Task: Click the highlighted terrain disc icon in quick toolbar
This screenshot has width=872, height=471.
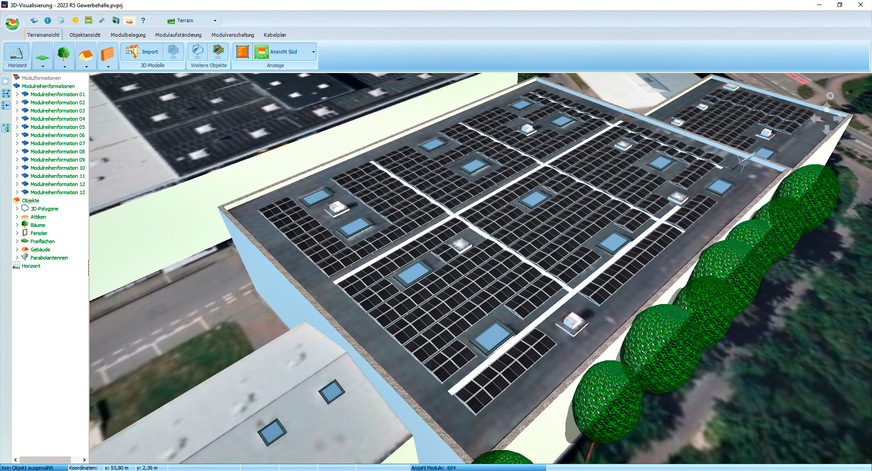Action: 129,21
